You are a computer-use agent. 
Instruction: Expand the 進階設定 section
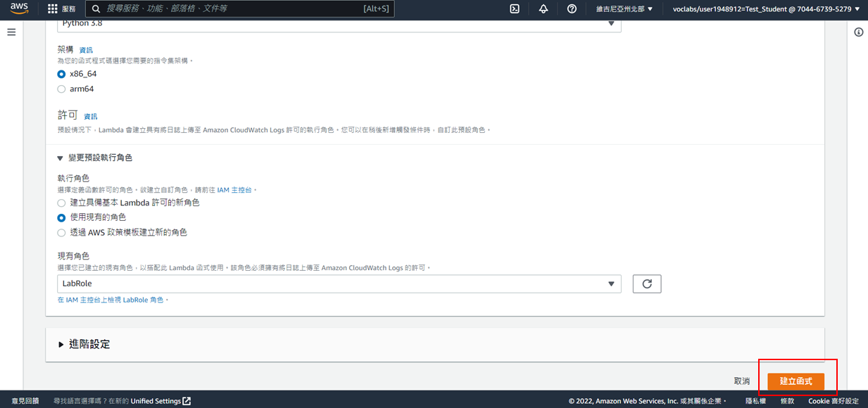click(84, 344)
